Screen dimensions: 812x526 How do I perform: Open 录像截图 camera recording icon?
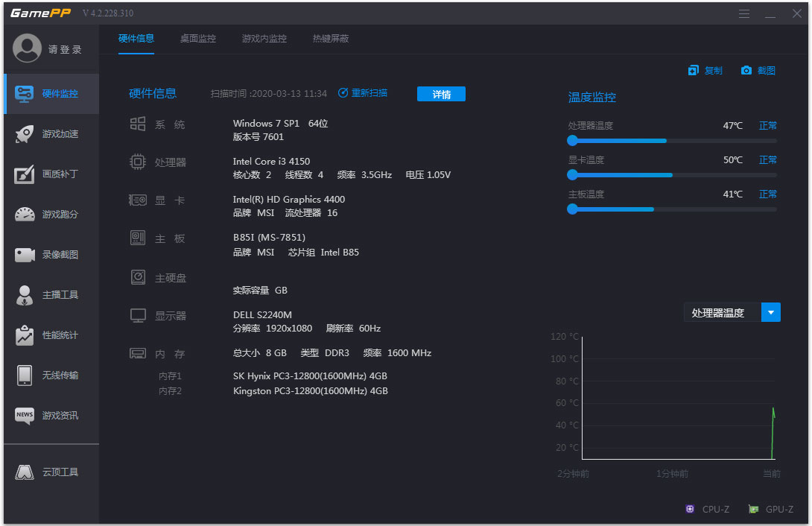tap(25, 255)
